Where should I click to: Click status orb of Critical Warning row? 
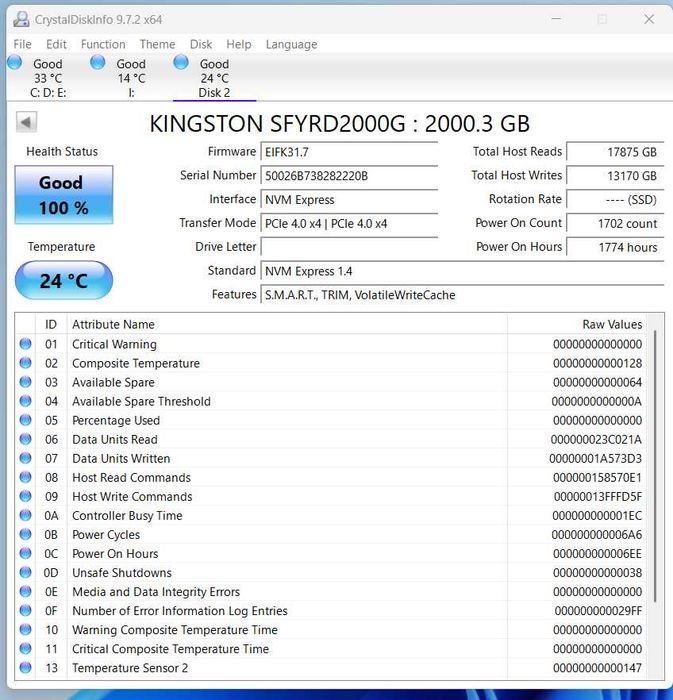(x=25, y=344)
